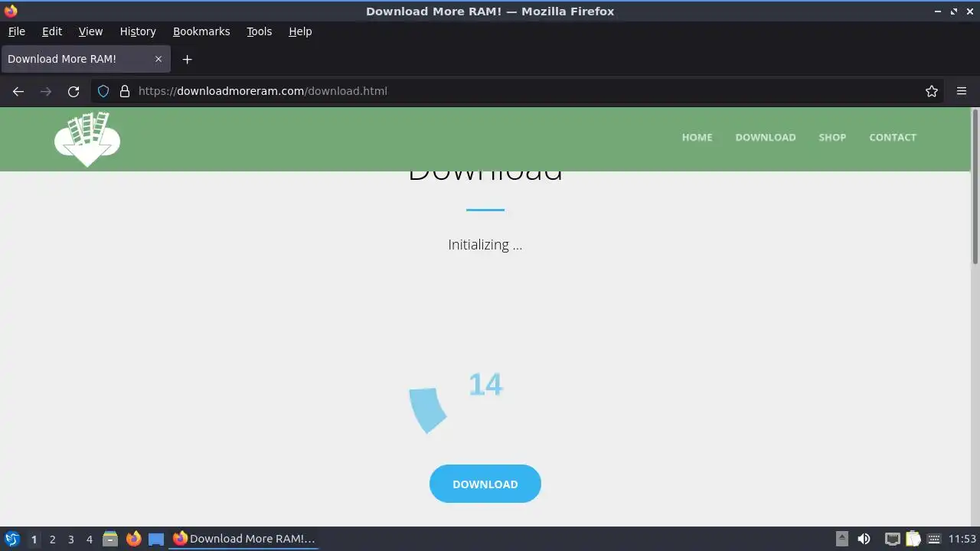Screen dimensions: 980x551
Task: Click the Download More RAM cloud logo
Action: (x=87, y=139)
